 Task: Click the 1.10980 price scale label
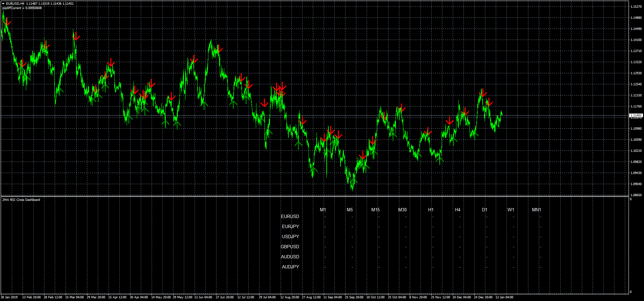click(636, 129)
